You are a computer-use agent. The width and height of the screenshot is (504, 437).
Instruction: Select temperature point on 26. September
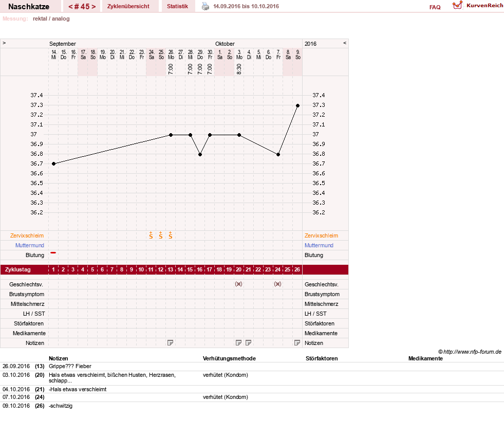pos(171,135)
